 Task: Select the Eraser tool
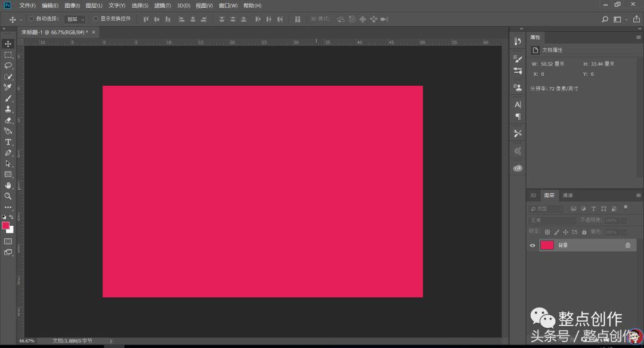click(8, 120)
